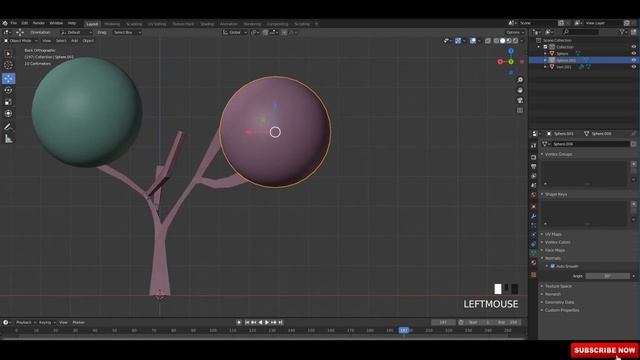The image size is (640, 360).
Task: Click the Subscribe Now button
Action: 605,350
